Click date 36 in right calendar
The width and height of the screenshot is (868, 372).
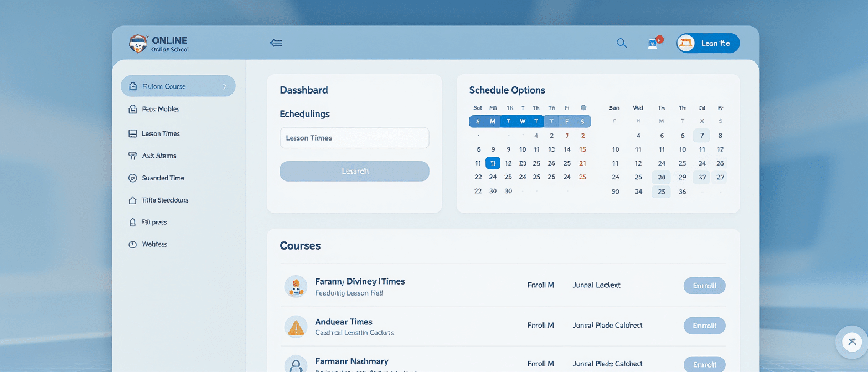[x=683, y=192]
